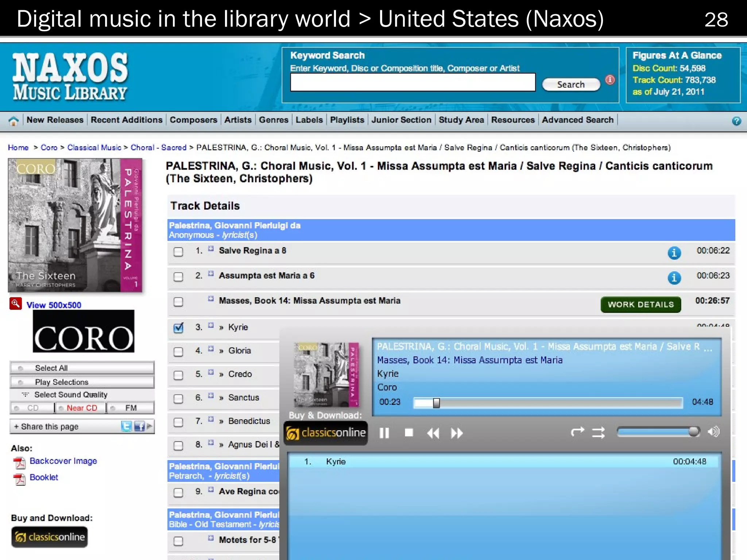Check the Sanctus track checkbox
Screen dimensions: 747x560
pos(178,399)
